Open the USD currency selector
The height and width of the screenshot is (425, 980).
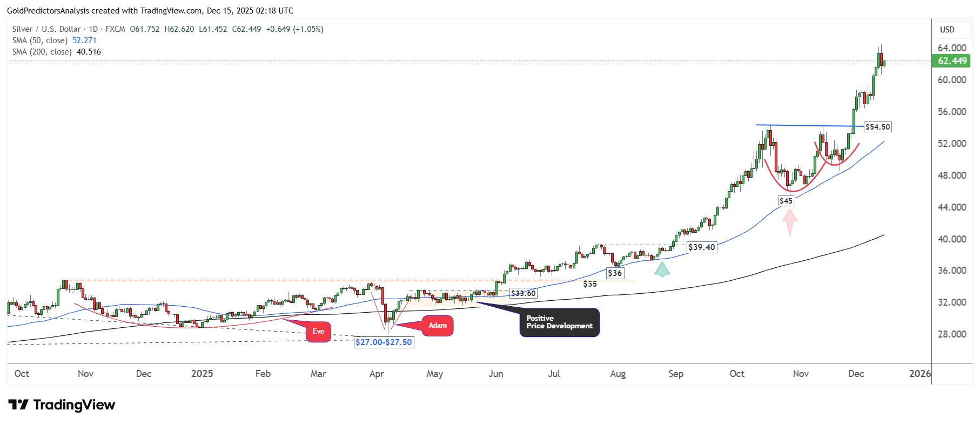pyautogui.click(x=947, y=30)
